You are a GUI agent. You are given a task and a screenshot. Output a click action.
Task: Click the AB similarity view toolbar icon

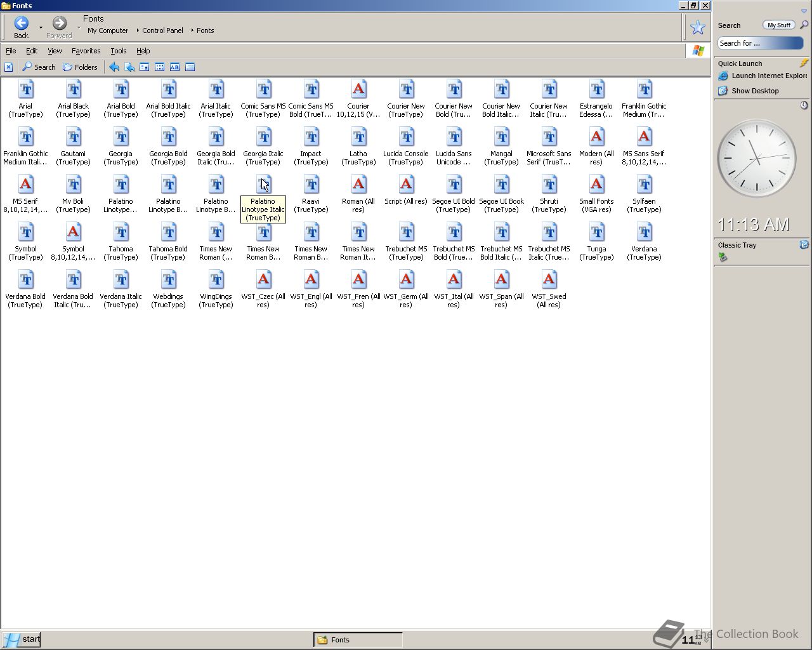(x=174, y=67)
